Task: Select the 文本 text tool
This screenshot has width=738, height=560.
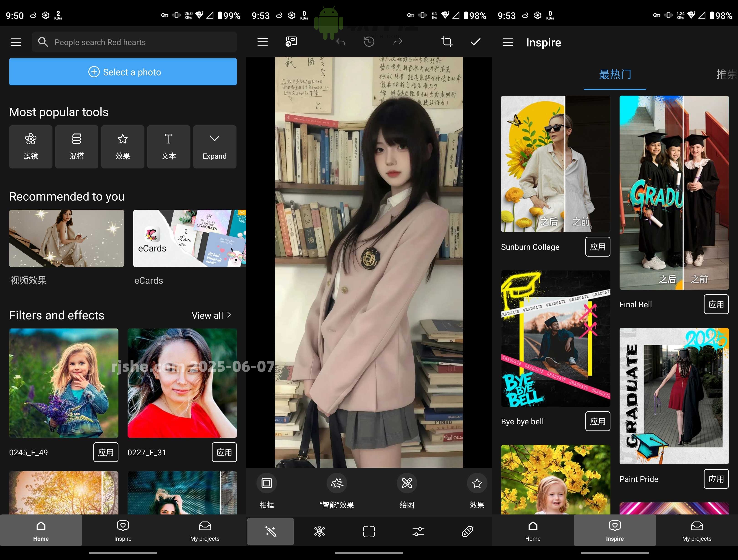Action: click(x=169, y=147)
